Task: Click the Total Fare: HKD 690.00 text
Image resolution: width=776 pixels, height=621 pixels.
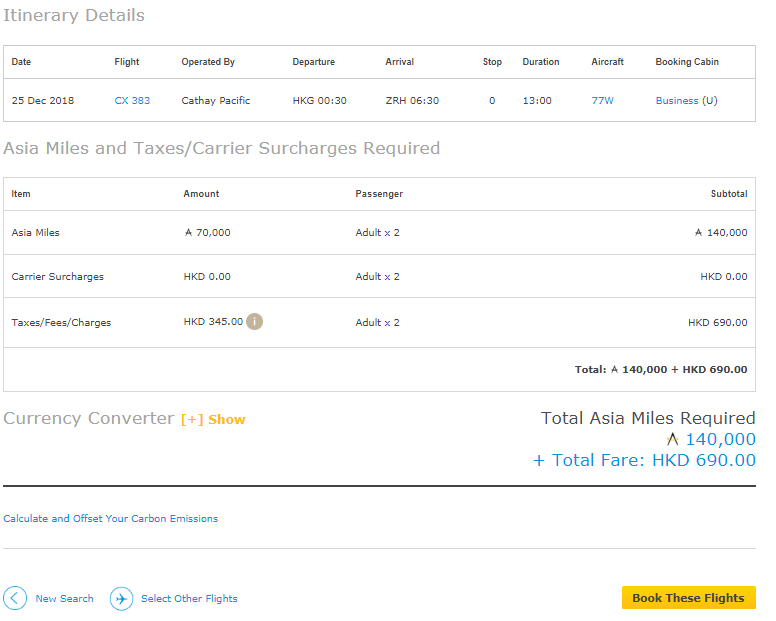Action: point(644,460)
